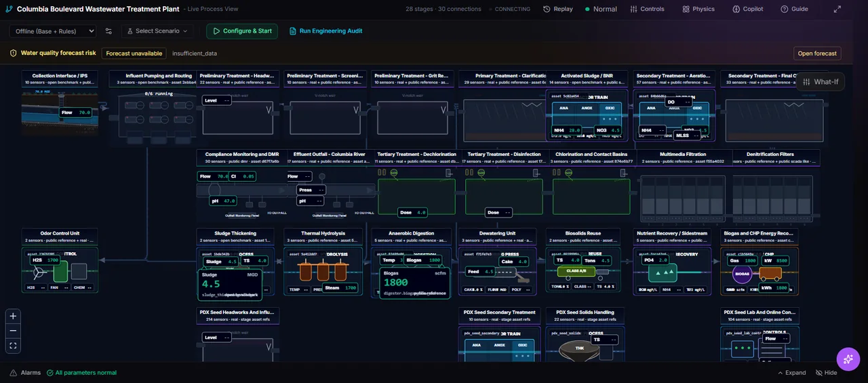
Task: Click the Normal status indicator
Action: point(601,9)
